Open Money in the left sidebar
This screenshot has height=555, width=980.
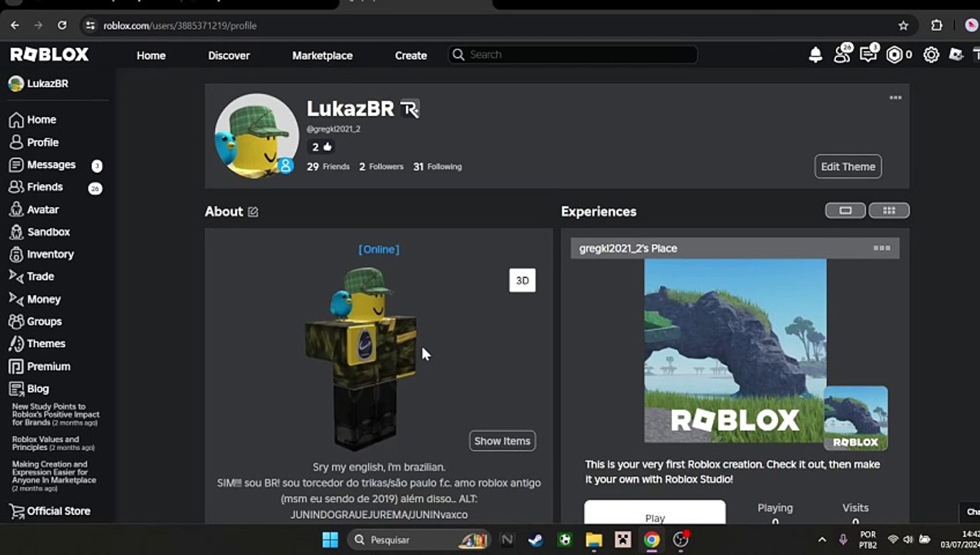click(35, 299)
